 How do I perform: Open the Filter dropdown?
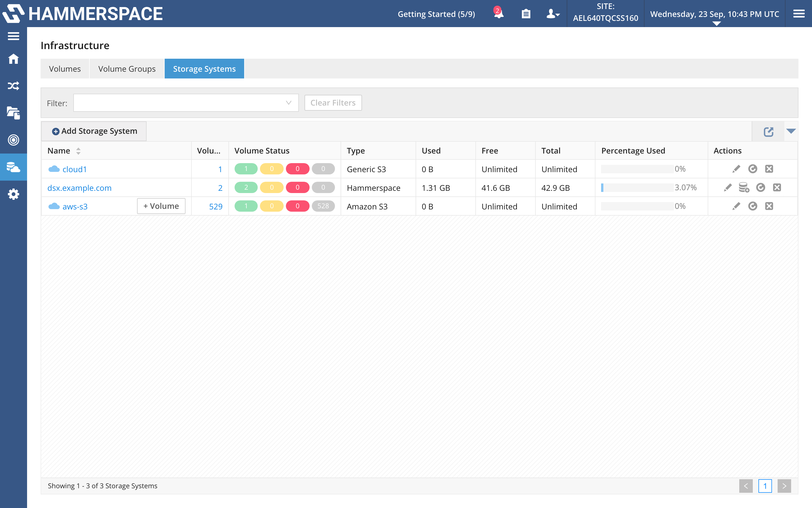pyautogui.click(x=186, y=103)
